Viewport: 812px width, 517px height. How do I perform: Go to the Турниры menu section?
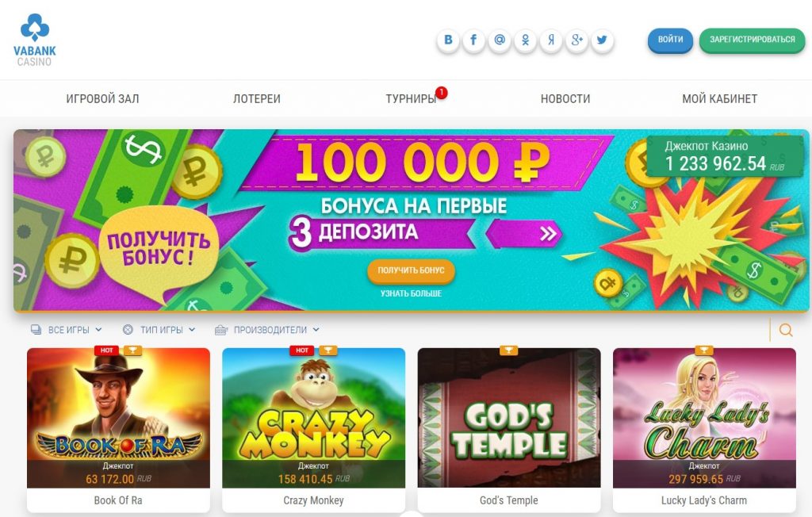tap(412, 98)
